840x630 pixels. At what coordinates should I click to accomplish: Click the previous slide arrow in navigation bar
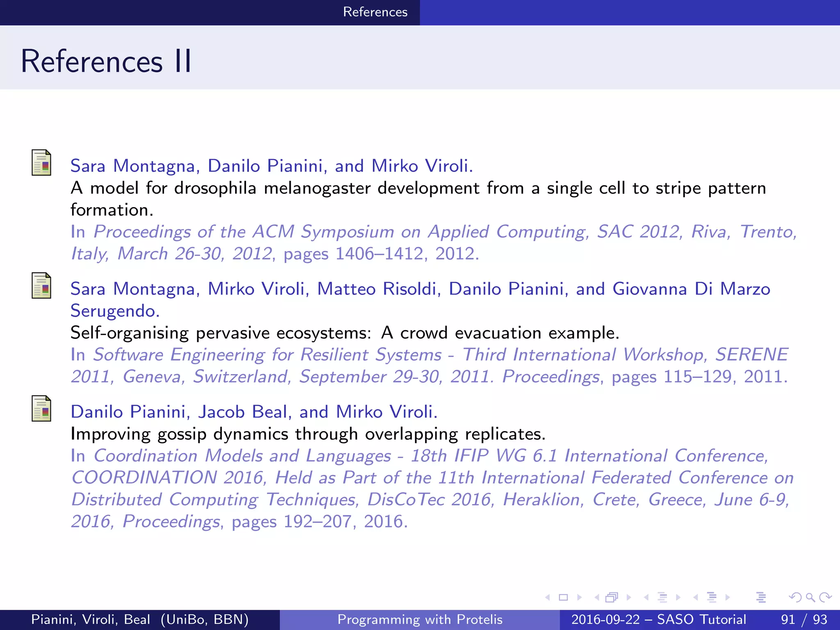point(548,598)
